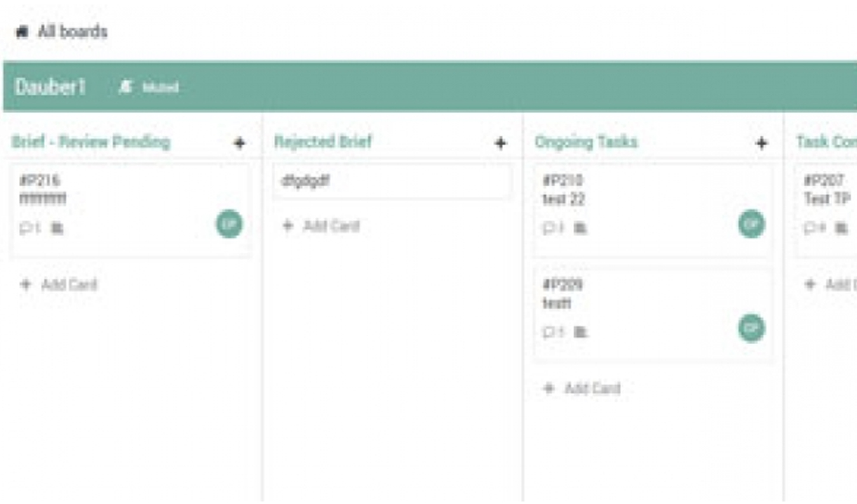Open comments icon on card #P216
857x504 pixels.
click(x=30, y=227)
